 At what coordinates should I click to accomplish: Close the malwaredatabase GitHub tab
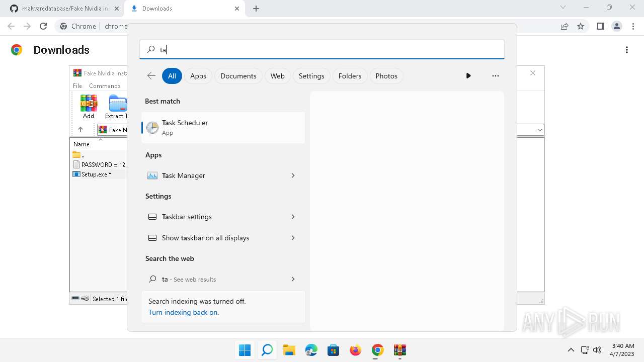pyautogui.click(x=116, y=9)
